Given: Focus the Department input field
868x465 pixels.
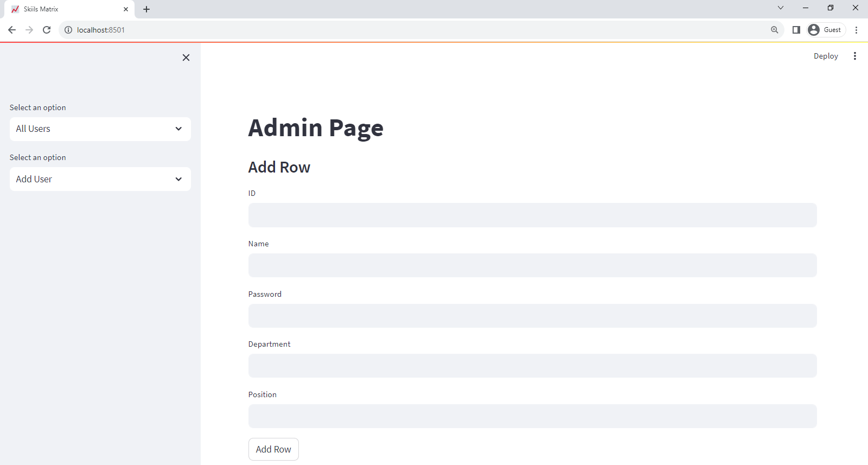Looking at the screenshot, I should (x=532, y=366).
